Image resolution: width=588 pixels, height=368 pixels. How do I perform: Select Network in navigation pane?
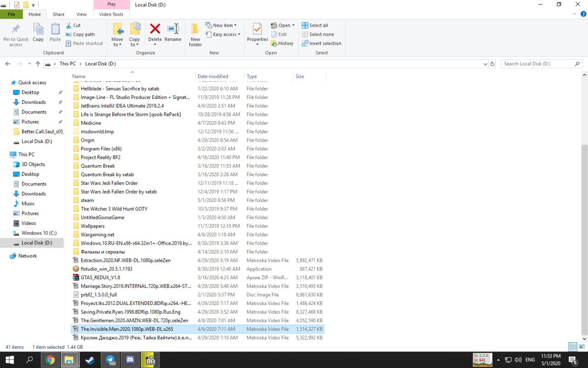tap(28, 256)
